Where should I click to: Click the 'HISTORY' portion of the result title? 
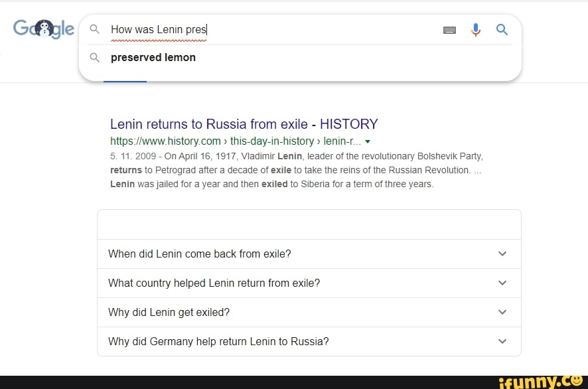click(x=350, y=124)
